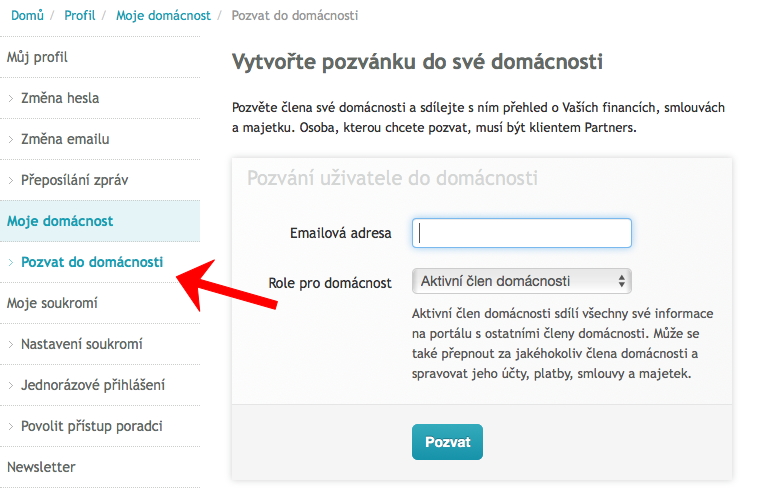Click the dropdown arrows on Aktivní člen domácnosti

point(621,281)
